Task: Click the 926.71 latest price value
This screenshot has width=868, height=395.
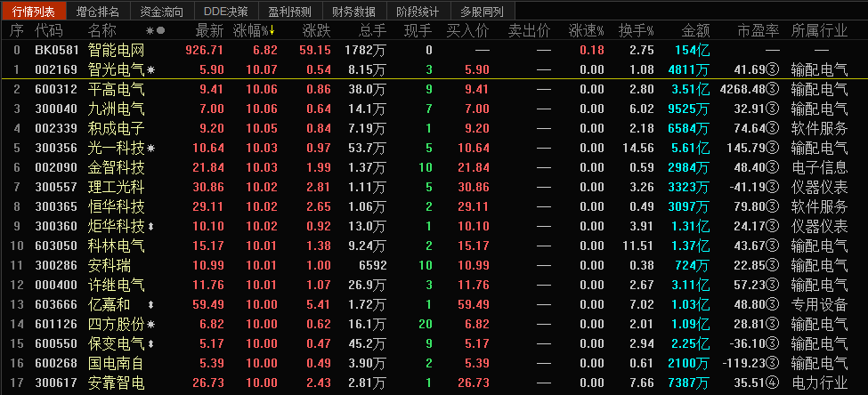Action: pyautogui.click(x=204, y=51)
